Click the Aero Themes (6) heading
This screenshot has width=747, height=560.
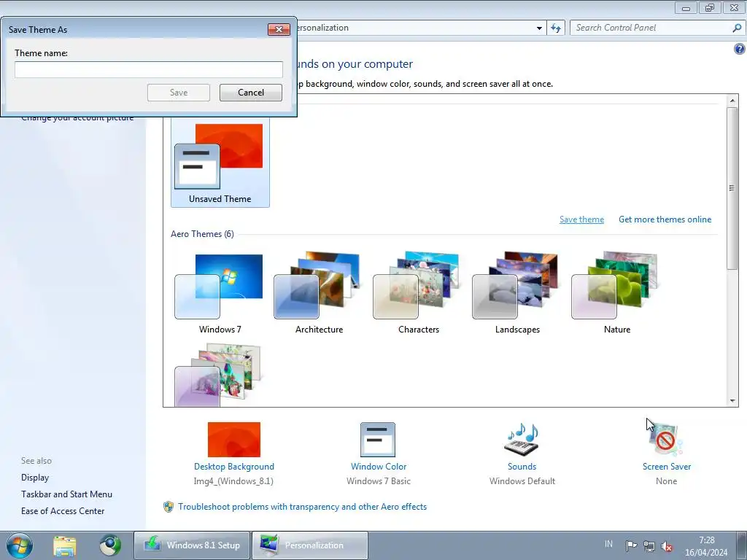203,234
